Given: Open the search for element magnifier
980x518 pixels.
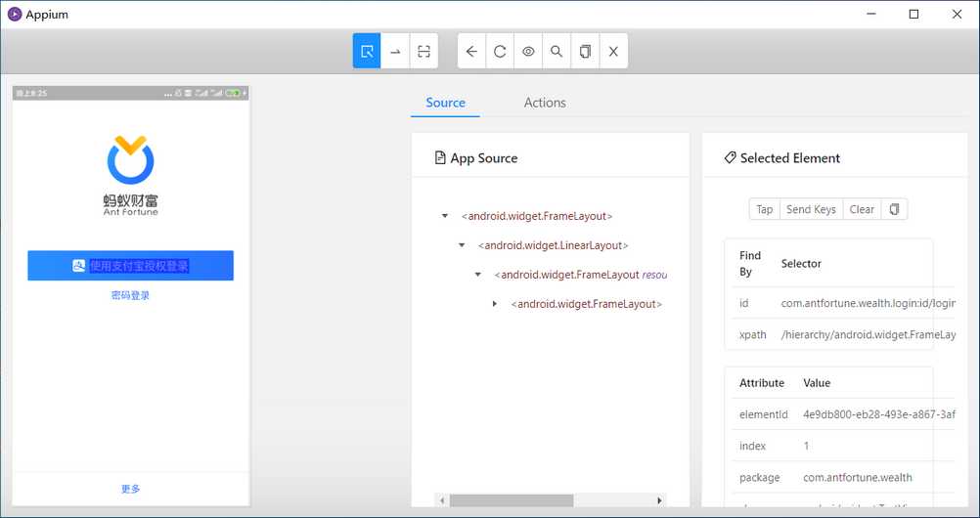Looking at the screenshot, I should point(557,51).
